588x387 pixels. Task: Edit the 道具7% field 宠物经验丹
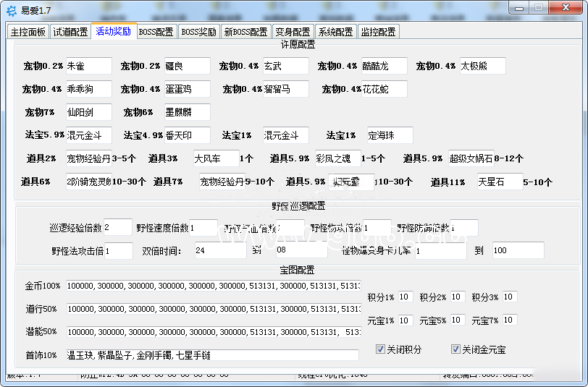[x=222, y=182]
